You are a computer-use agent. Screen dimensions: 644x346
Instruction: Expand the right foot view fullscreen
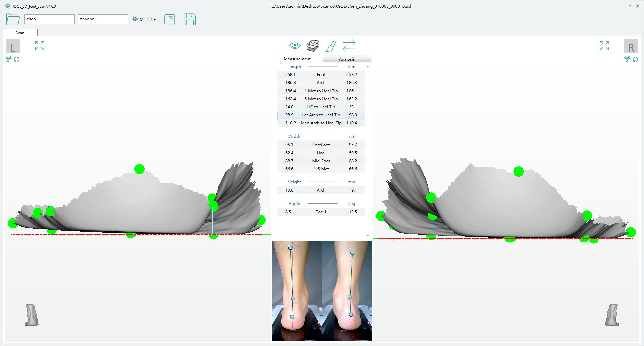tap(604, 46)
